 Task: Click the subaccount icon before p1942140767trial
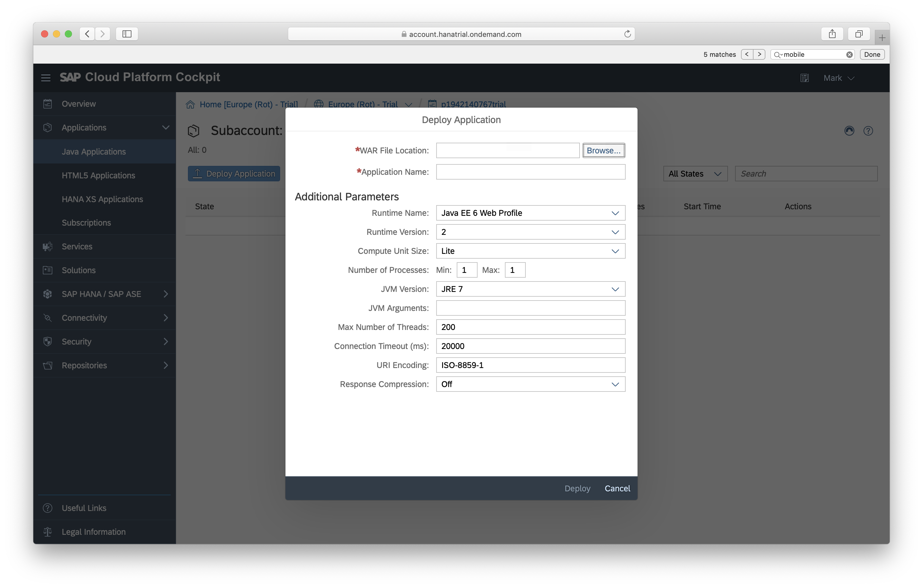pyautogui.click(x=432, y=104)
